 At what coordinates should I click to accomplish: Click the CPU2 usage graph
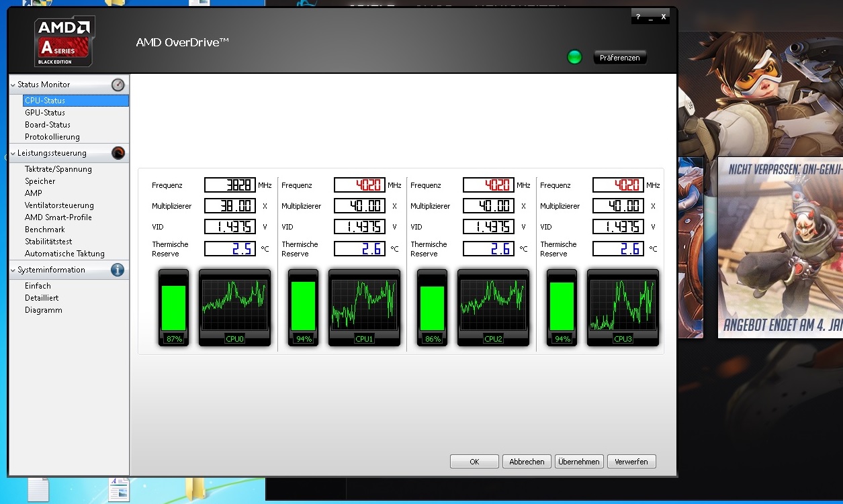click(493, 308)
